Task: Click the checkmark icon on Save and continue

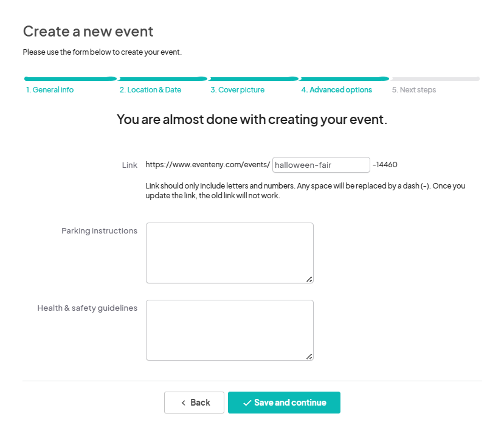Action: [x=247, y=403]
